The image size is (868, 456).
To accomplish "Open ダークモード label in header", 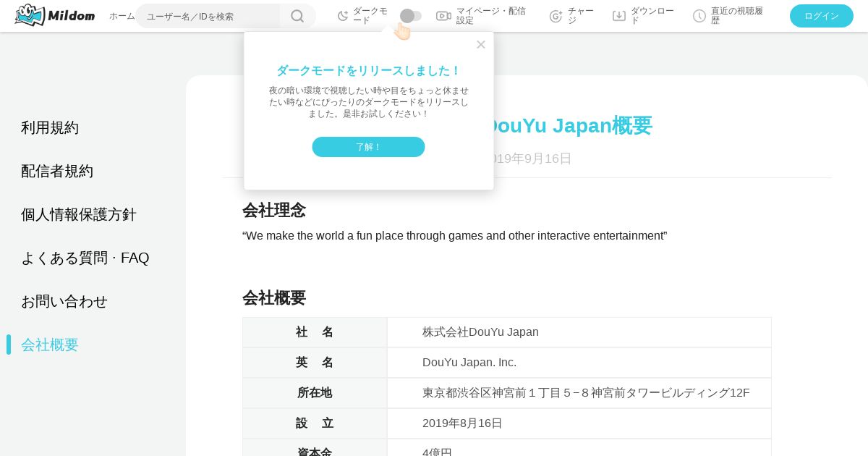I will (x=370, y=16).
